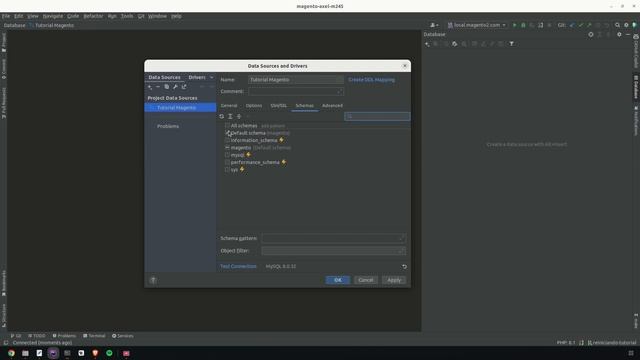Click the PhpStorm icon in the taskbar
The image size is (640, 360).
pos(53,353)
